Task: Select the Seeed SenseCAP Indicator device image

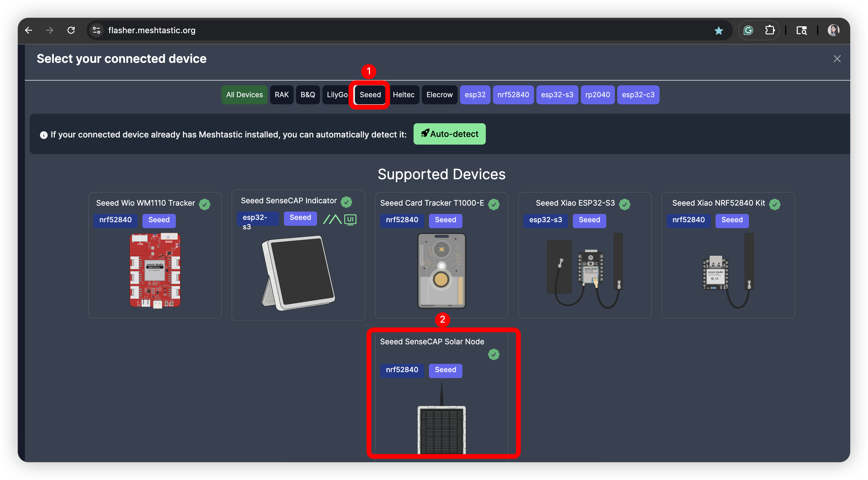Action: (298, 273)
